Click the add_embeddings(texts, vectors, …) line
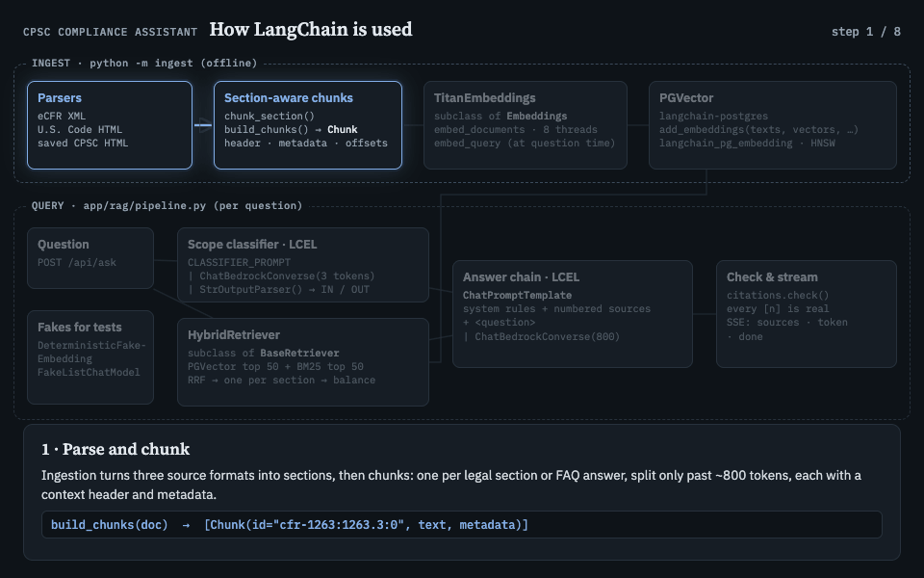This screenshot has width=924, height=578. [759, 130]
